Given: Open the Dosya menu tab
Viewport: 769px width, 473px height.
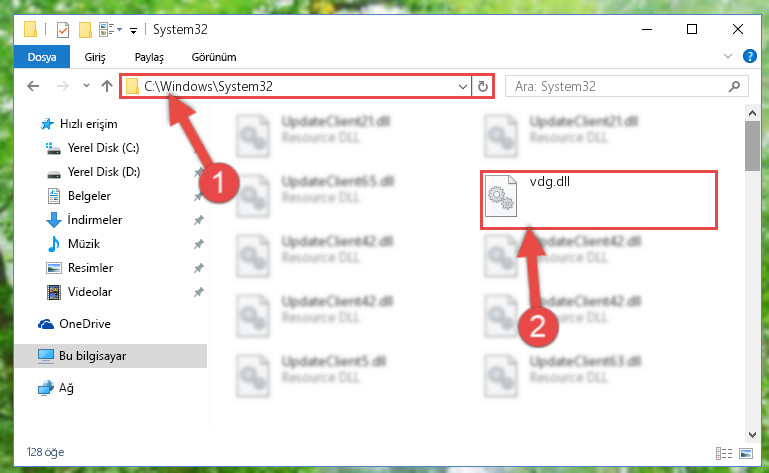Looking at the screenshot, I should pos(42,57).
